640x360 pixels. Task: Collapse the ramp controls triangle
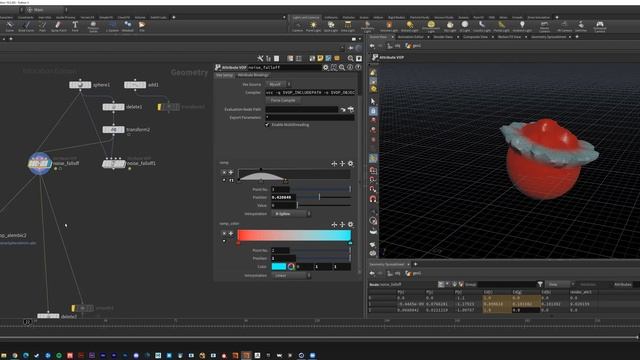[224, 180]
